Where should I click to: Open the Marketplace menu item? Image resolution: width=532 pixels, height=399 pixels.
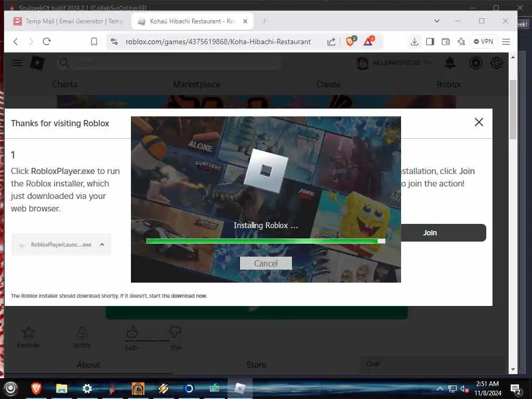click(196, 85)
